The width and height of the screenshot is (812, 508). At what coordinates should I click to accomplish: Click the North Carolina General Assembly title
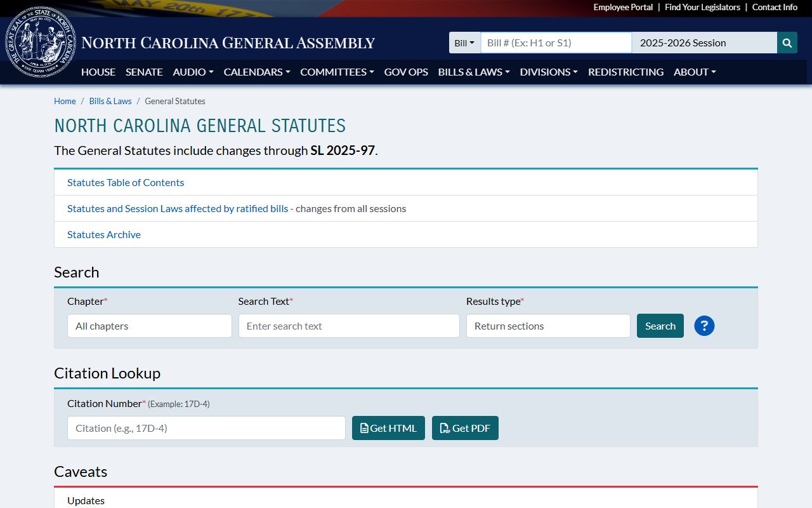(228, 43)
